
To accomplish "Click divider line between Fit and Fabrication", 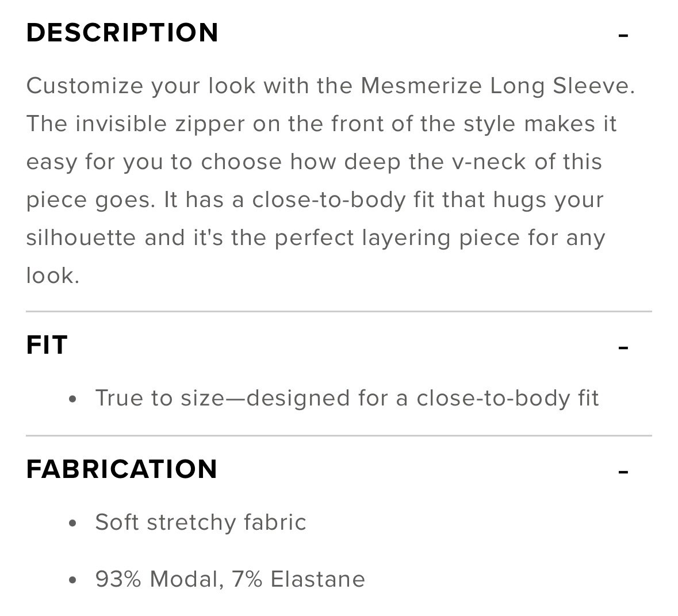I will [x=339, y=436].
